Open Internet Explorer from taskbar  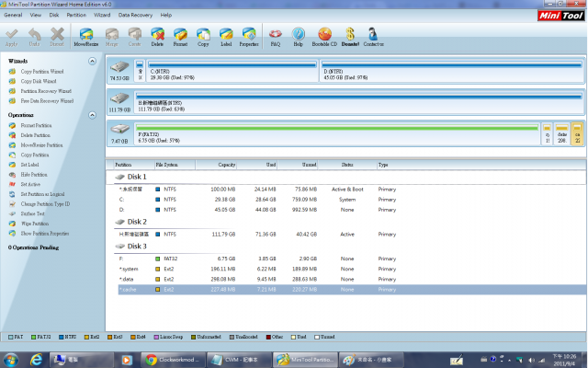click(36, 360)
